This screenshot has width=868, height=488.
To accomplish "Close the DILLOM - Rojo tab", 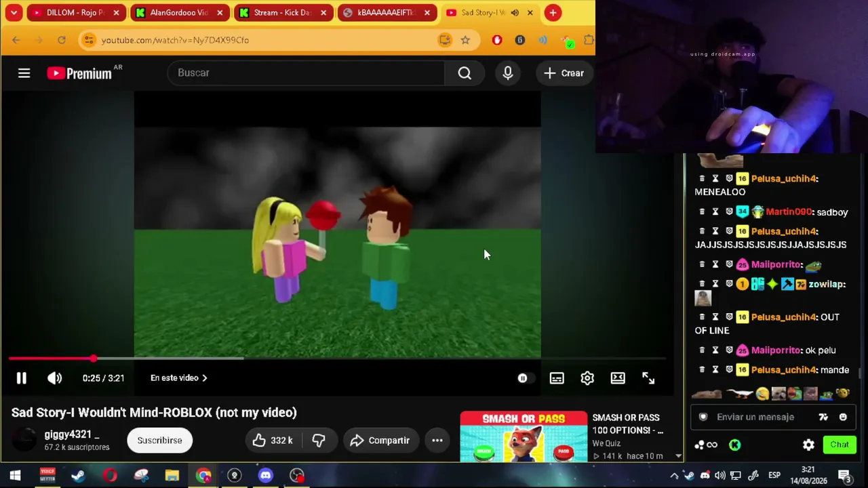I will click(x=116, y=13).
